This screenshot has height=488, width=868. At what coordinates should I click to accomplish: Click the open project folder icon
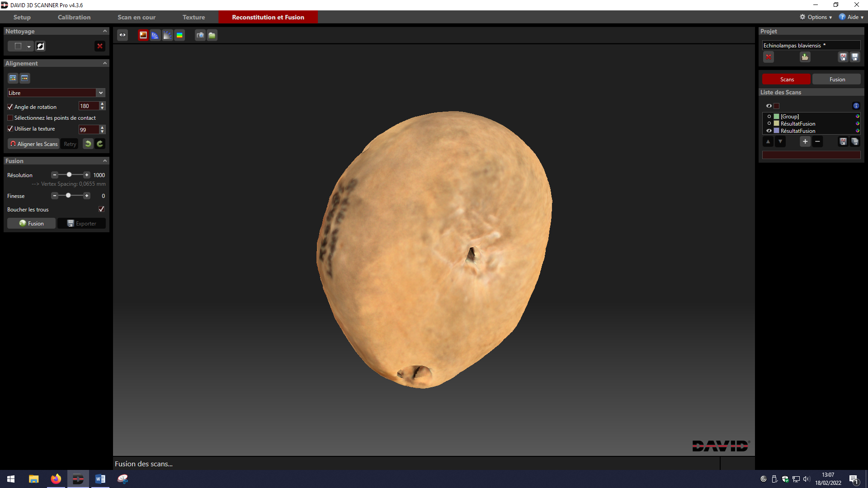pos(805,57)
